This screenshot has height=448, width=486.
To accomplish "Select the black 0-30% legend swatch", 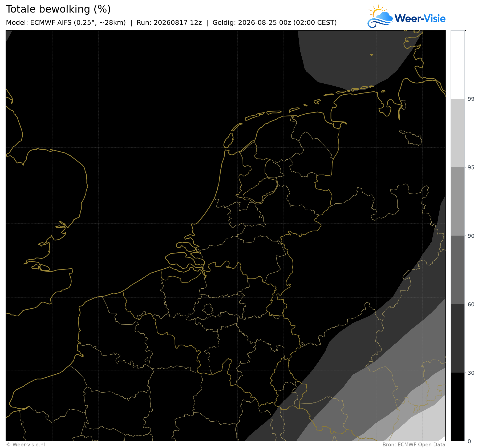I will coord(458,407).
